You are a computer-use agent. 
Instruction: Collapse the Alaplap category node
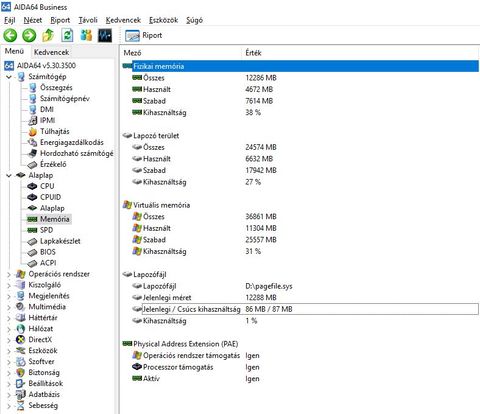pyautogui.click(x=9, y=175)
